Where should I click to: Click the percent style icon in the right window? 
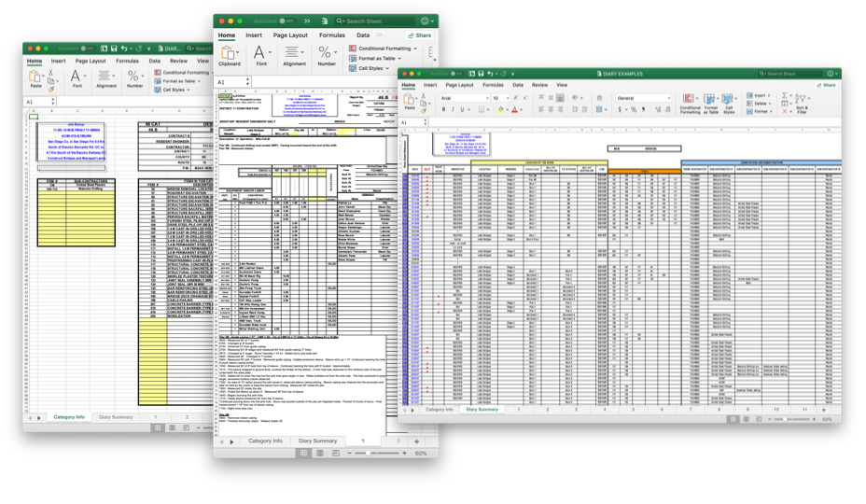pyautogui.click(x=634, y=109)
